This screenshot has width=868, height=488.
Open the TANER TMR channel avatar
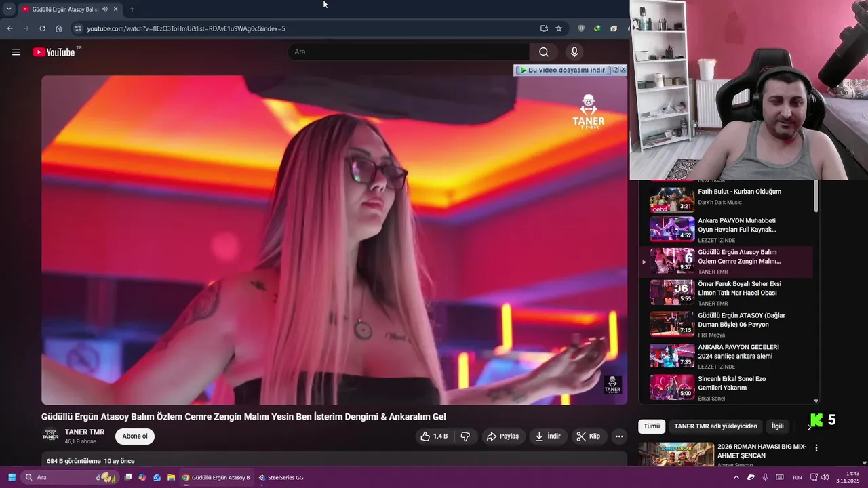tap(51, 436)
